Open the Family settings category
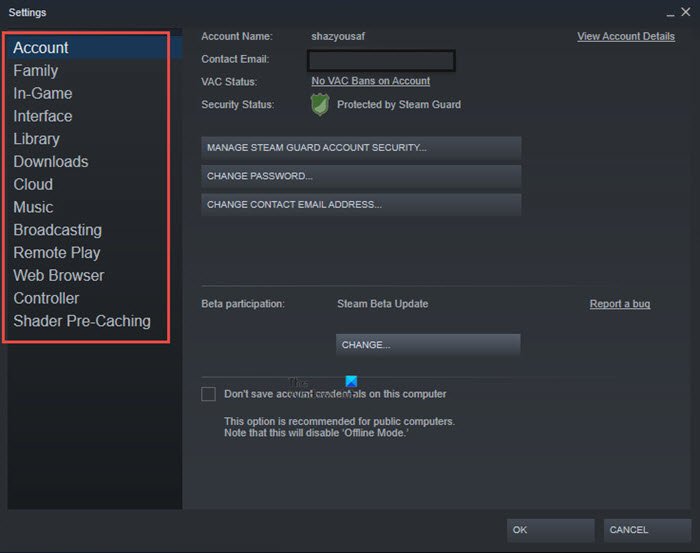Viewport: 700px width, 553px height. point(36,71)
